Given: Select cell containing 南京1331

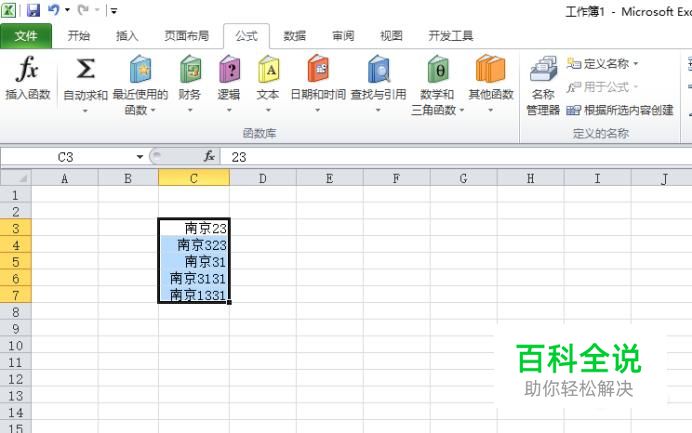Looking at the screenshot, I should pyautogui.click(x=194, y=295).
